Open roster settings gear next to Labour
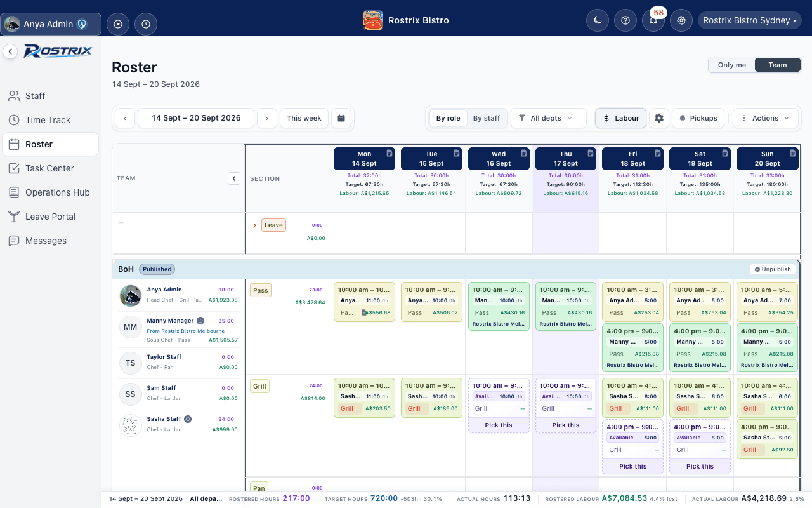This screenshot has width=812, height=508. point(659,118)
